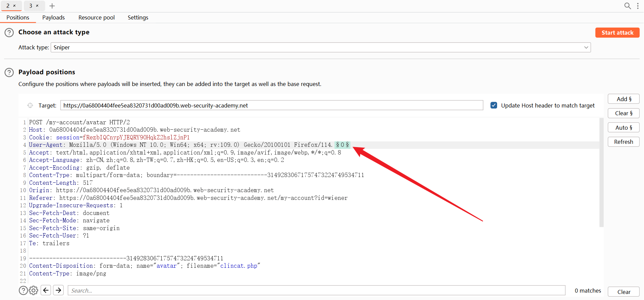
Task: Add a new Intruder tab with plus icon
Action: click(52, 6)
